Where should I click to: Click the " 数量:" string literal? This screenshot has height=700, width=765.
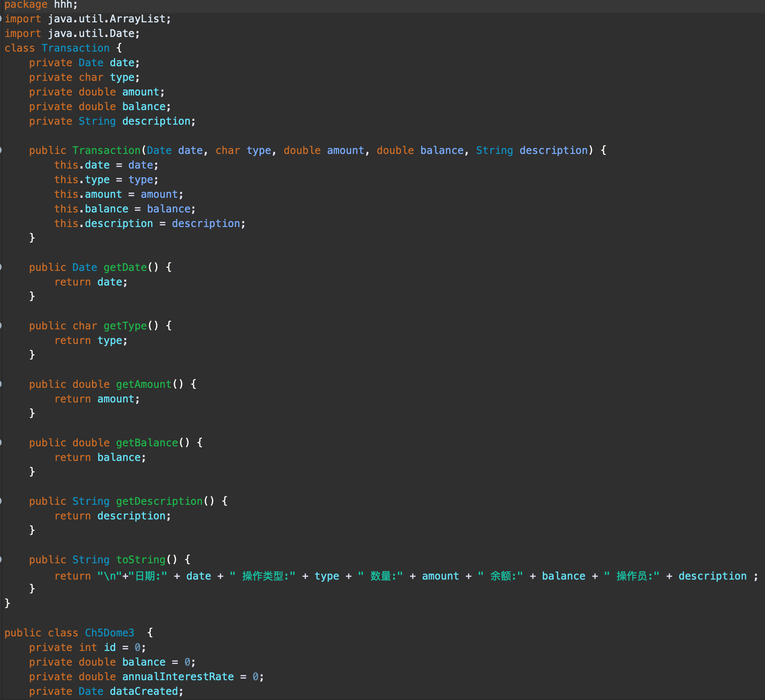380,576
